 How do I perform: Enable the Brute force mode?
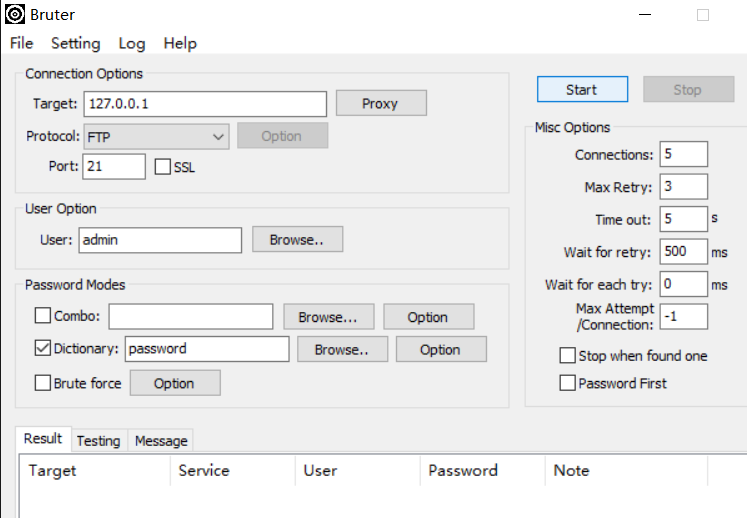pyautogui.click(x=43, y=383)
